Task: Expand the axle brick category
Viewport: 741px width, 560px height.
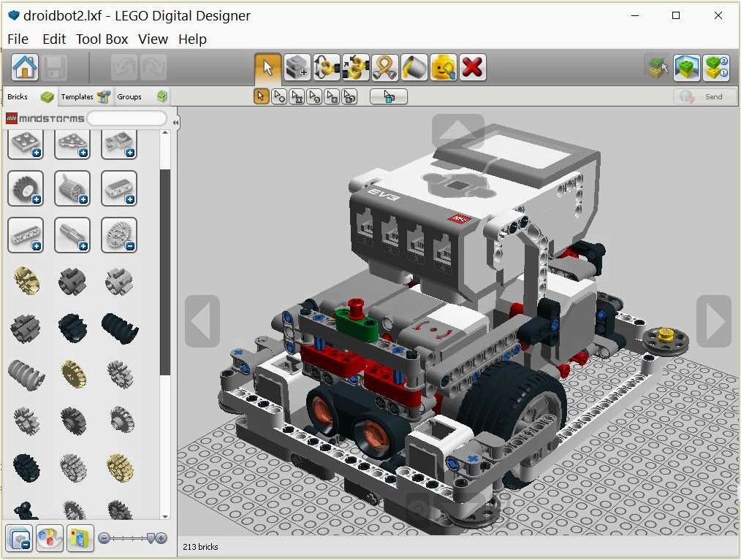Action: tap(72, 235)
